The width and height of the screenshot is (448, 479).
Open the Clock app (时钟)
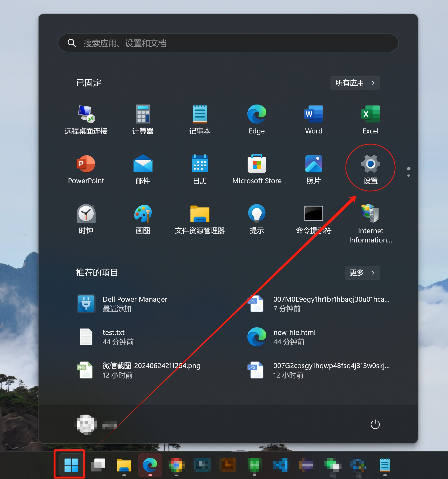(86, 219)
